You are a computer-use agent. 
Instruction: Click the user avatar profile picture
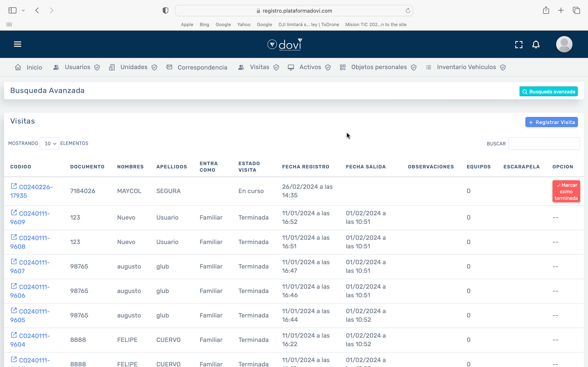564,44
